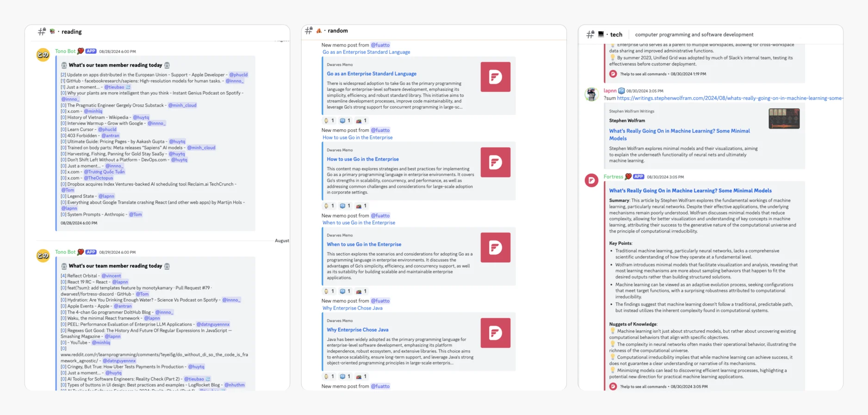Viewport: 868px width, 415px height.
Task: Open Fortress summary title 'Some Minimal Models'
Action: point(690,190)
